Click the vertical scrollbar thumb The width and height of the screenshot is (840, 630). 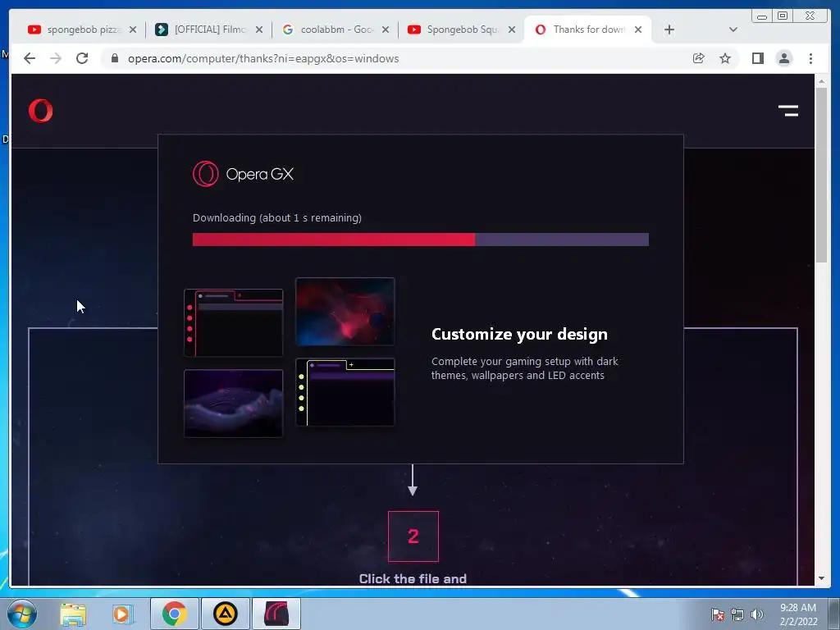click(821, 175)
